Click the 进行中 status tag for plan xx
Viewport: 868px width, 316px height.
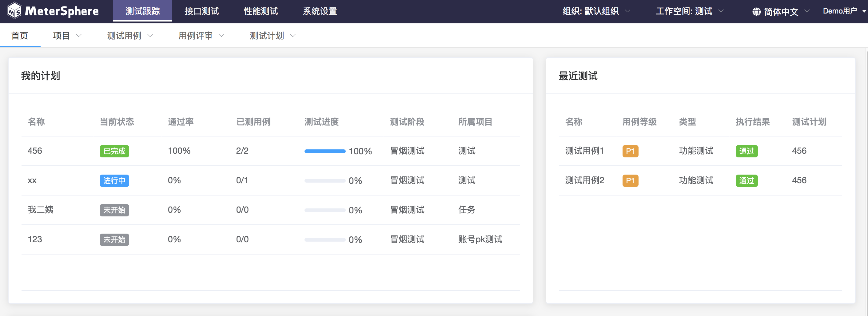(x=114, y=180)
